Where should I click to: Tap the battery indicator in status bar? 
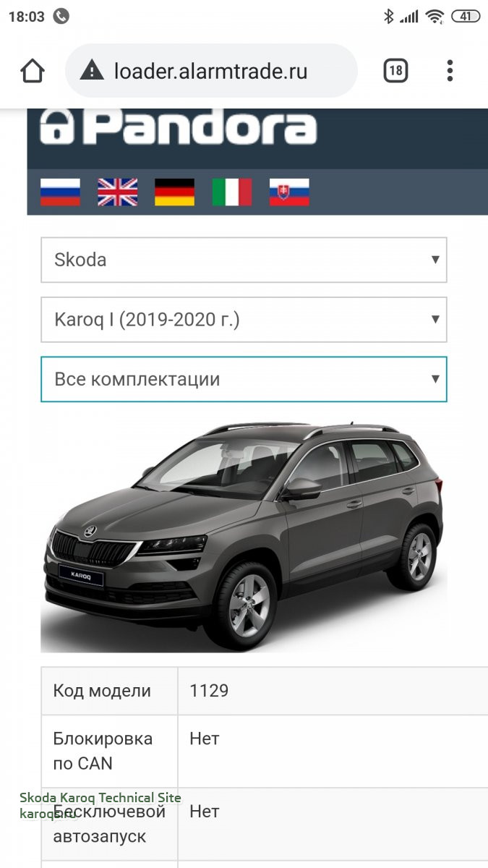point(465,16)
